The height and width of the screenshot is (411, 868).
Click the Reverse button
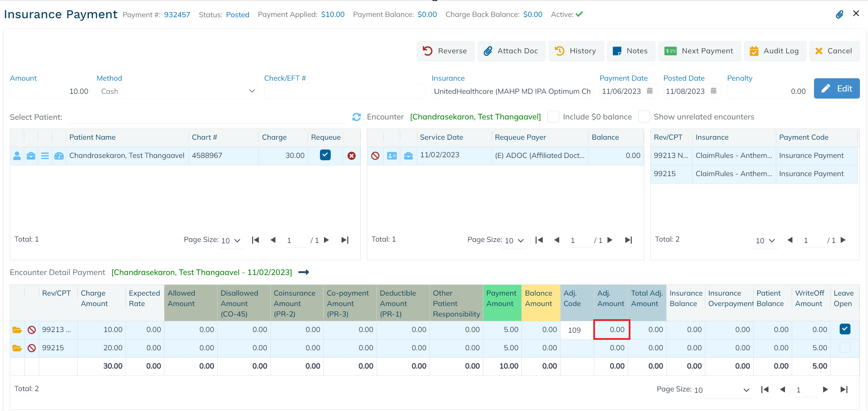click(x=445, y=51)
